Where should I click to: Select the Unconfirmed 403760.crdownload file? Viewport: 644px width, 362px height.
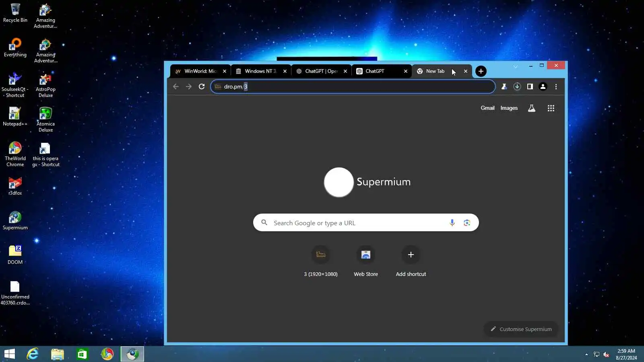tap(15, 292)
